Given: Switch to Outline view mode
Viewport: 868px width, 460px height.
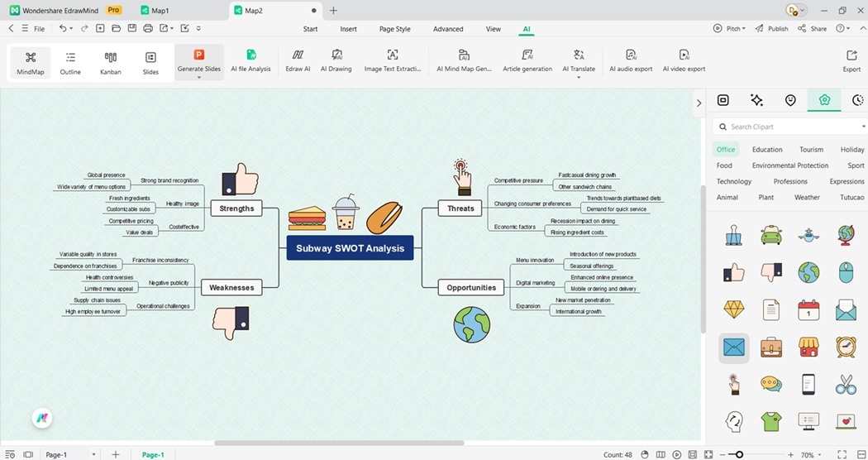Looking at the screenshot, I should point(70,63).
